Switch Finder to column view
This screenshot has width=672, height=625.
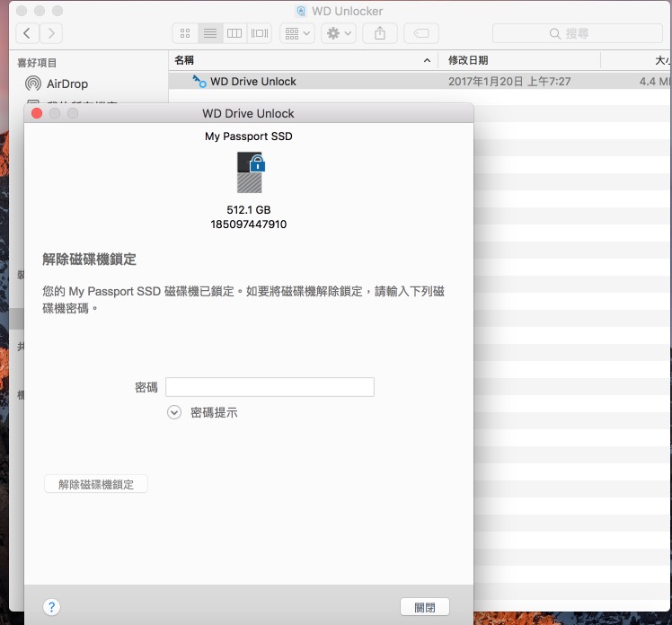234,33
